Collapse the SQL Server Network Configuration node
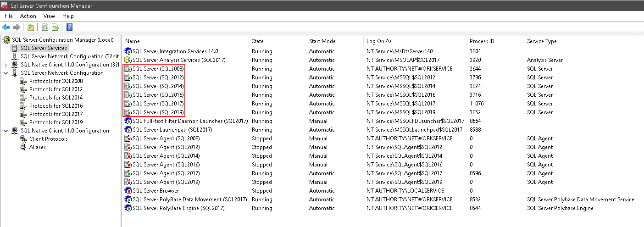 click(x=6, y=73)
